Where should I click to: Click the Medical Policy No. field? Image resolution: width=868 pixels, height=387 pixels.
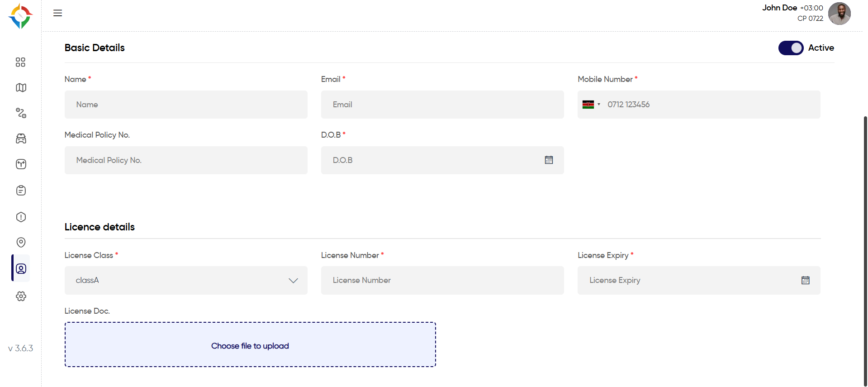186,160
